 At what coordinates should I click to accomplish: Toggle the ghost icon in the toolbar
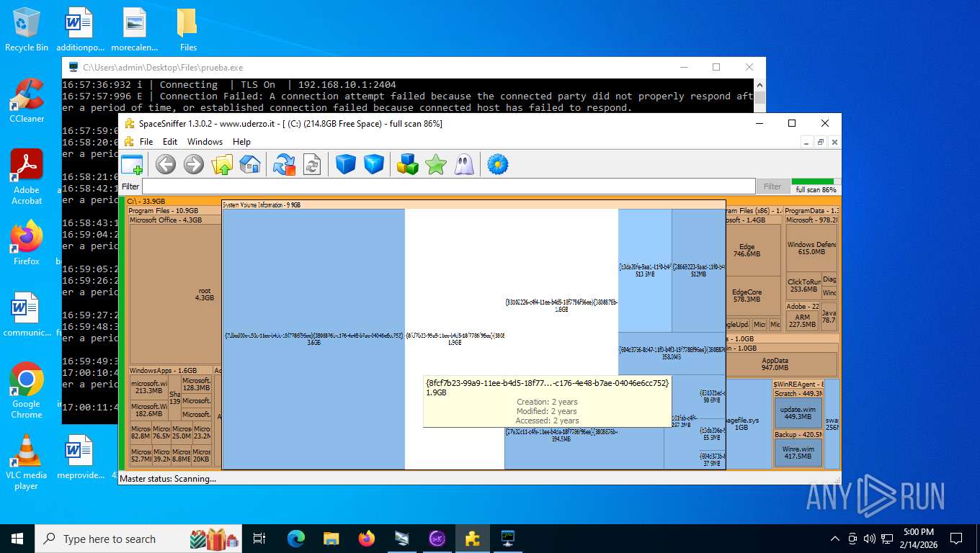coord(463,164)
